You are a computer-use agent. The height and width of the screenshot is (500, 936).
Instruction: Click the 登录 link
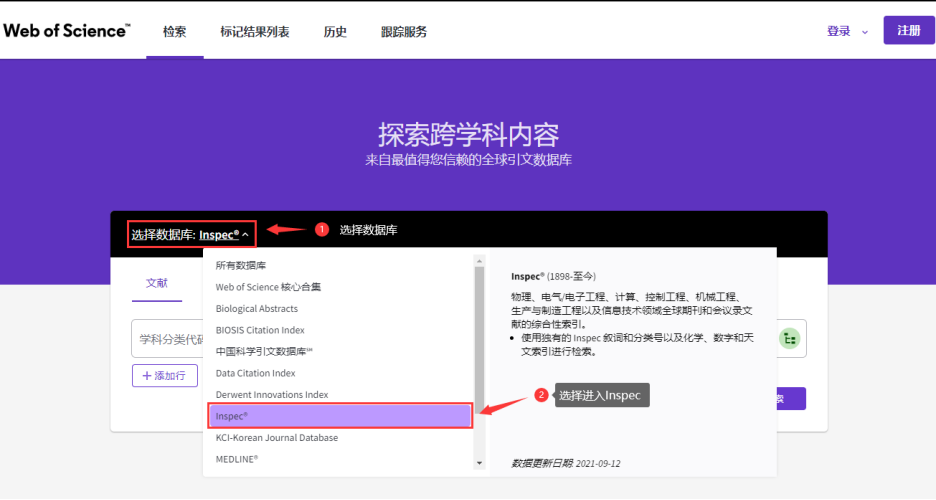[x=839, y=32]
